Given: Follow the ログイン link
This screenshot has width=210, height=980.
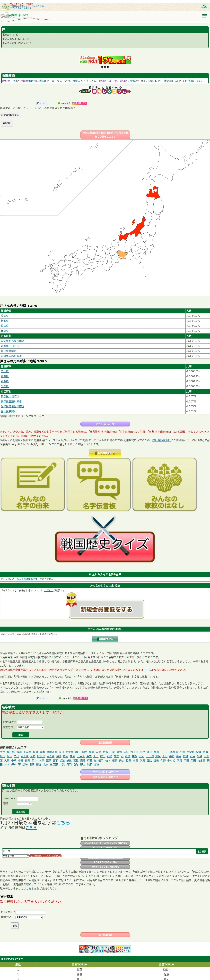Looking at the screenshot, I should coord(49,590).
